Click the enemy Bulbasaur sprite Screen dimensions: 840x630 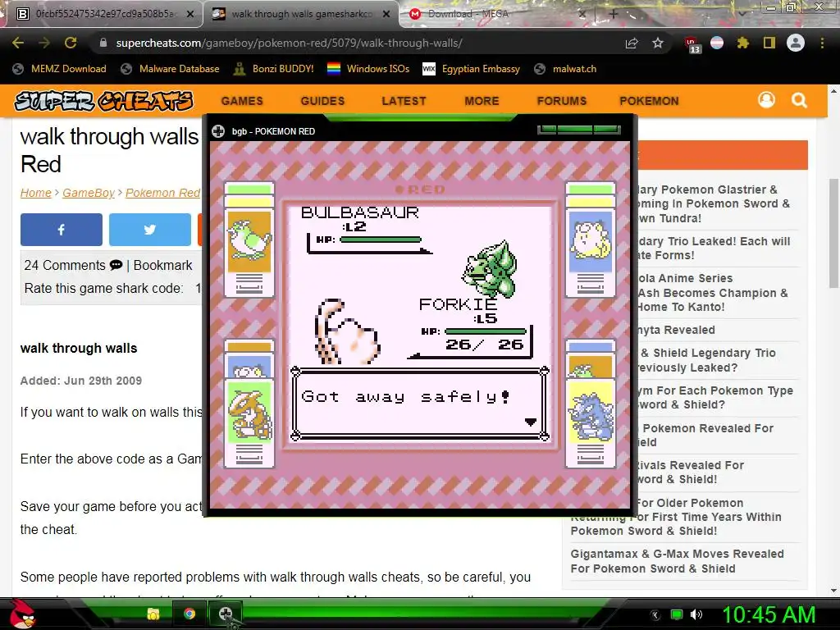click(489, 269)
